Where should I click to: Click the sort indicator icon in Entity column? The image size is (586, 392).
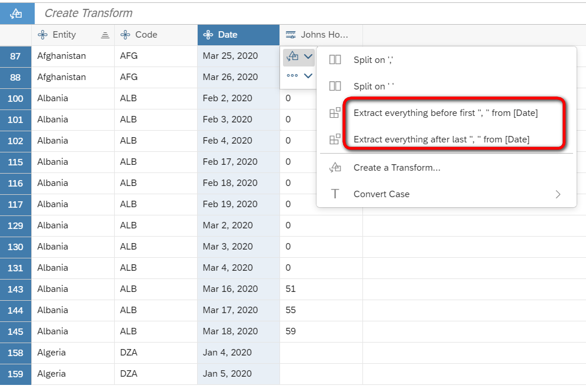click(105, 35)
